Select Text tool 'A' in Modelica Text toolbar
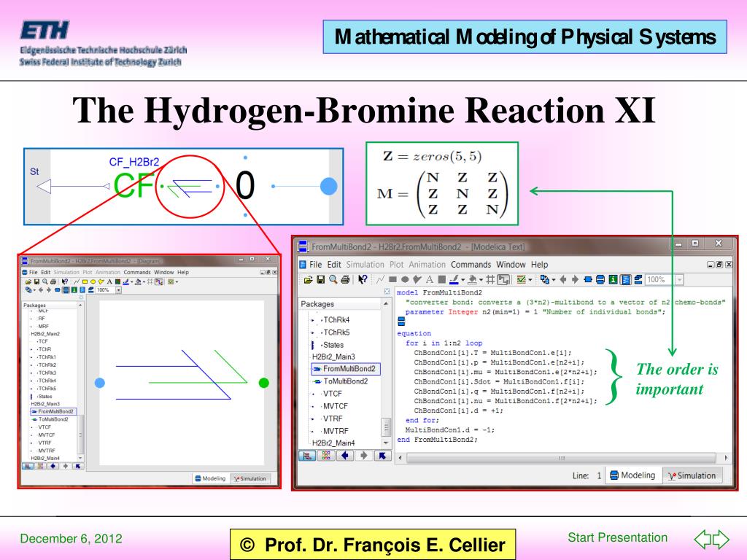 429,279
